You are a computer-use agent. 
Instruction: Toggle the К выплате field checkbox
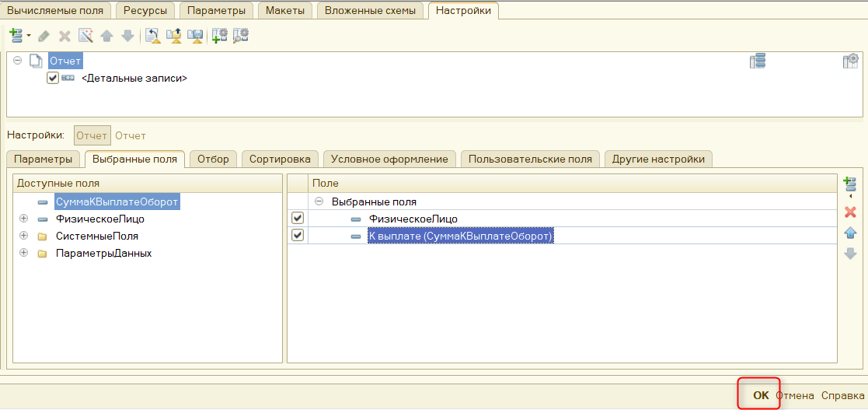(298, 235)
